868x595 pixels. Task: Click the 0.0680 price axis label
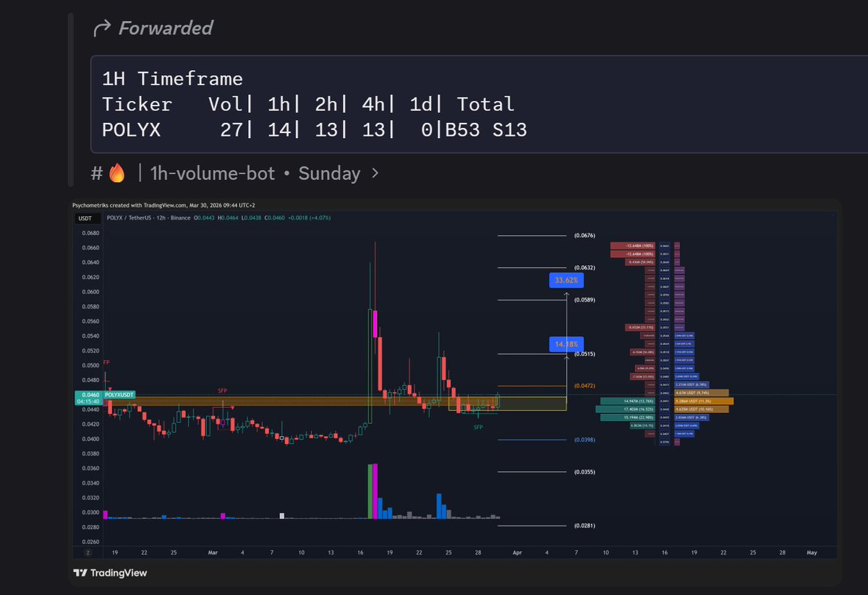coord(89,233)
